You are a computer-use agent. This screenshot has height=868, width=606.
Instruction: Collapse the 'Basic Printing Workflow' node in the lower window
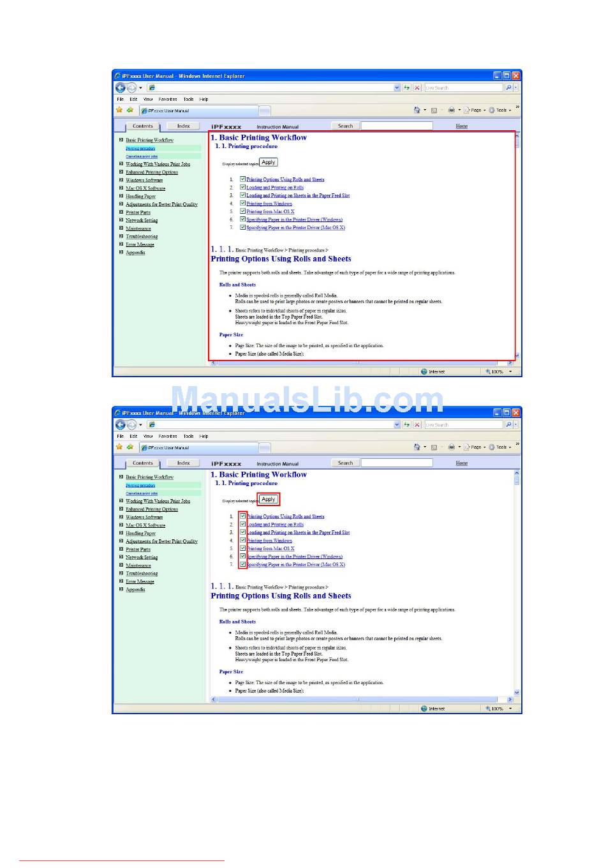[x=121, y=477]
